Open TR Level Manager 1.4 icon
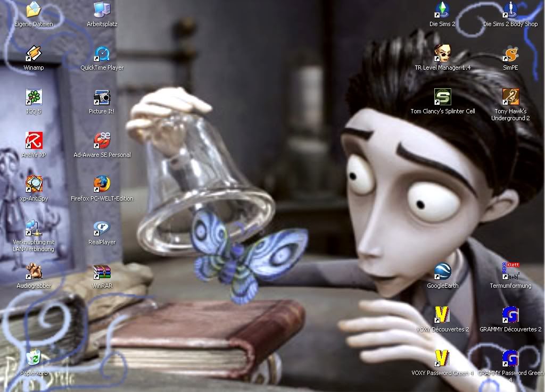This screenshot has height=392, width=545. tap(442, 53)
